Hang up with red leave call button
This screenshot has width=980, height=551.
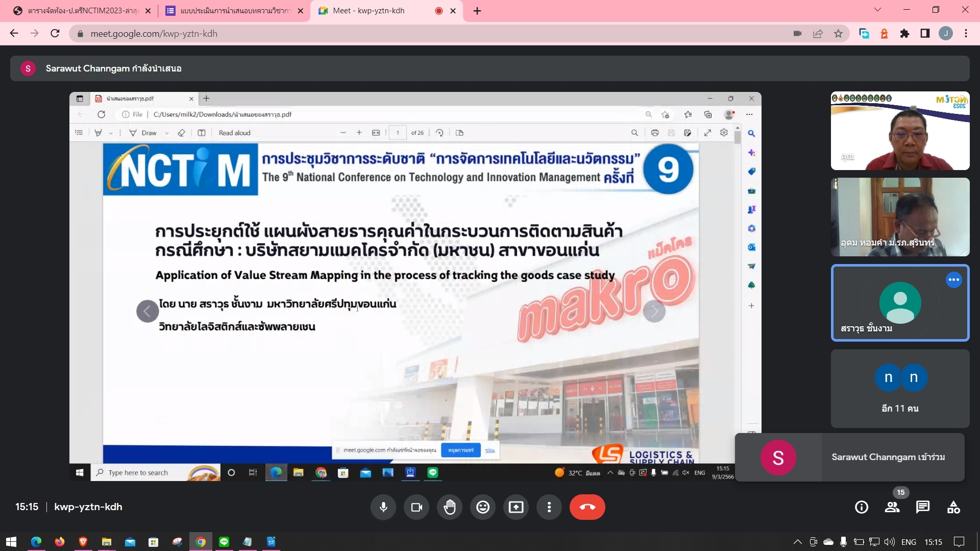(x=587, y=507)
